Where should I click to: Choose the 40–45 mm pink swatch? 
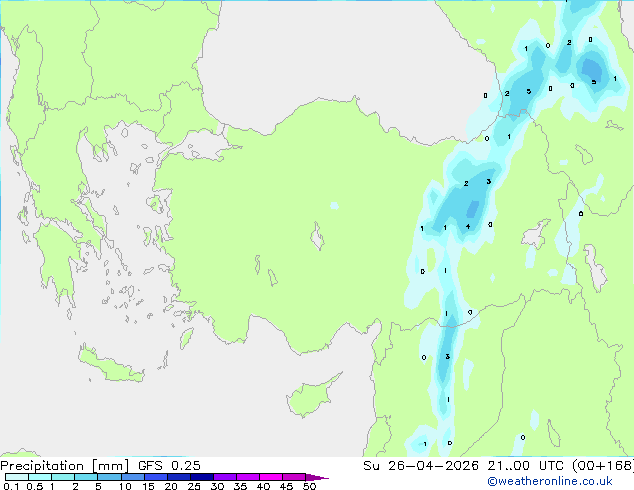click(271, 477)
